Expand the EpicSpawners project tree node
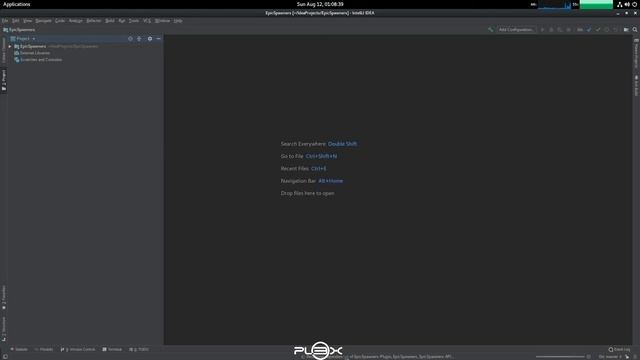Viewport: 640px width, 360px height. [10, 47]
